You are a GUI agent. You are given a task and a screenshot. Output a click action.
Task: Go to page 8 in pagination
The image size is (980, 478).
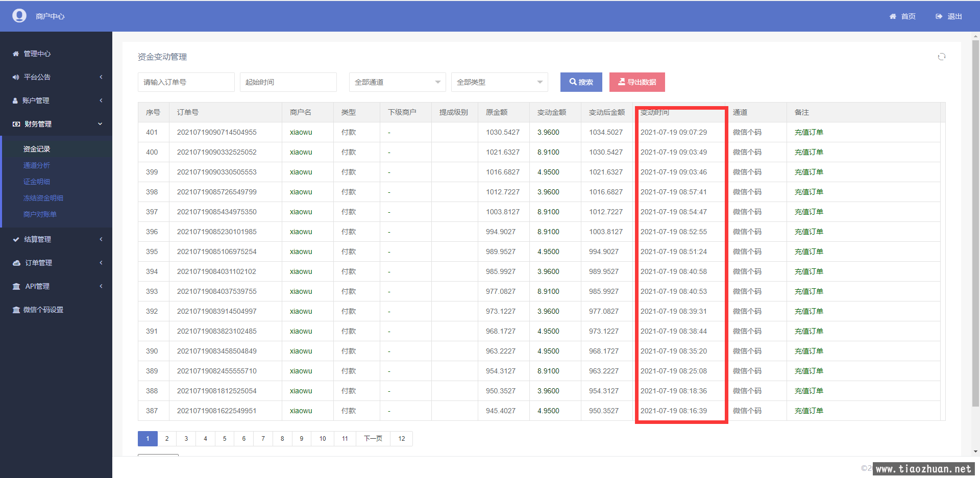click(x=282, y=439)
